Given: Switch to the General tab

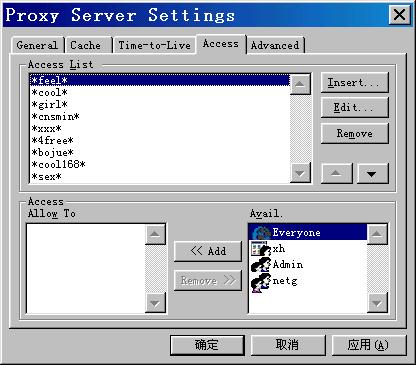Looking at the screenshot, I should click(37, 45).
